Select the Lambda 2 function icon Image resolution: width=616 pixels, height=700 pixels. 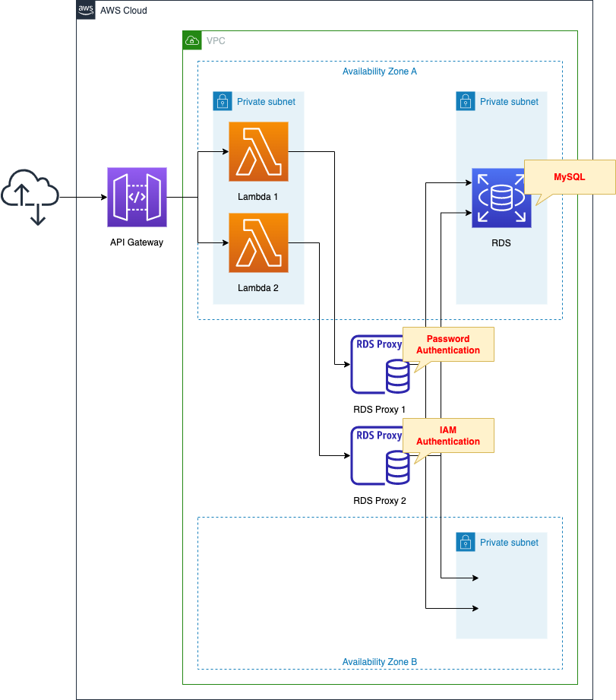coord(258,243)
